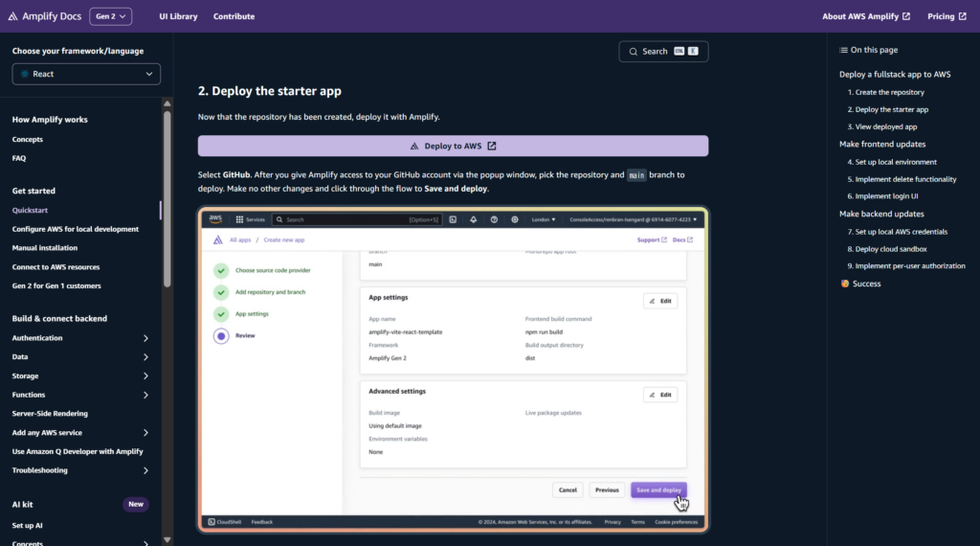Click the sidebar vertical scrollbar
The image size is (980, 546).
click(167, 192)
